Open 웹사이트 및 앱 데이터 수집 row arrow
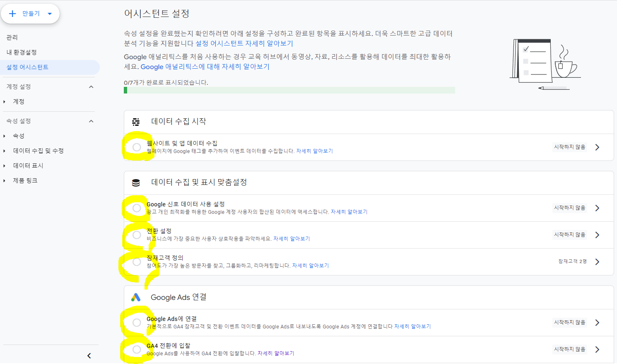Screen dimensions: 617x364 (597, 147)
